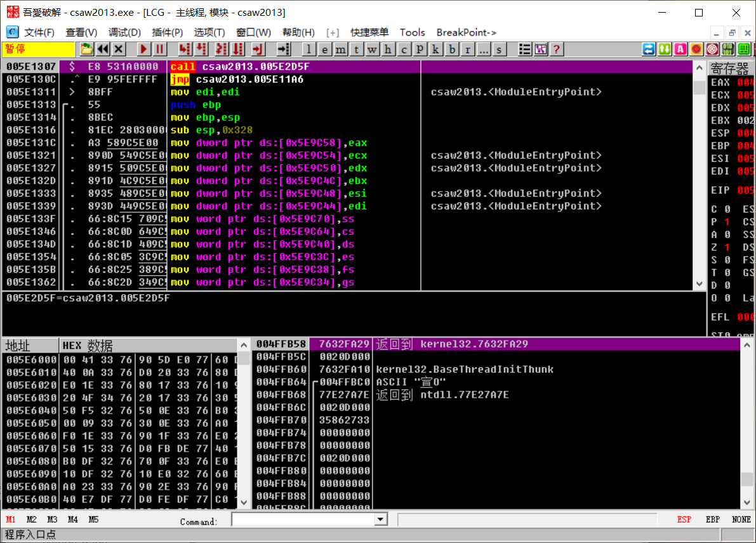
Task: Click the EBP stack-follow button
Action: point(713,520)
